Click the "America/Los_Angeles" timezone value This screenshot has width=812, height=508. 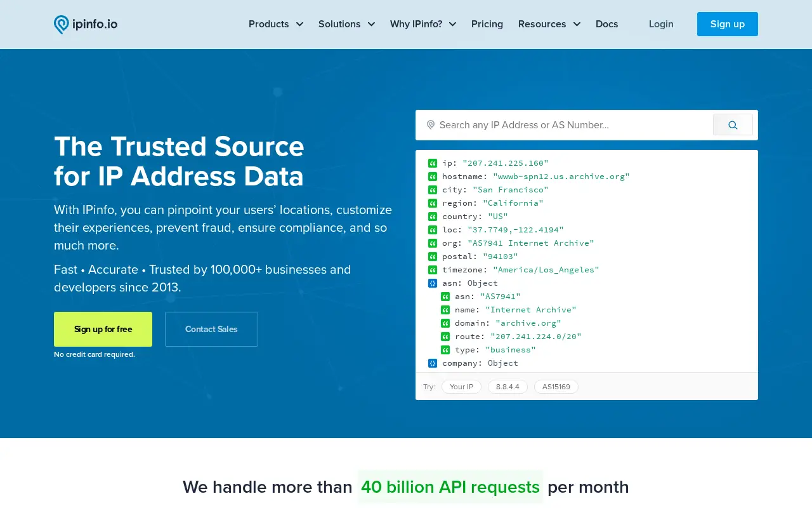[x=546, y=270]
